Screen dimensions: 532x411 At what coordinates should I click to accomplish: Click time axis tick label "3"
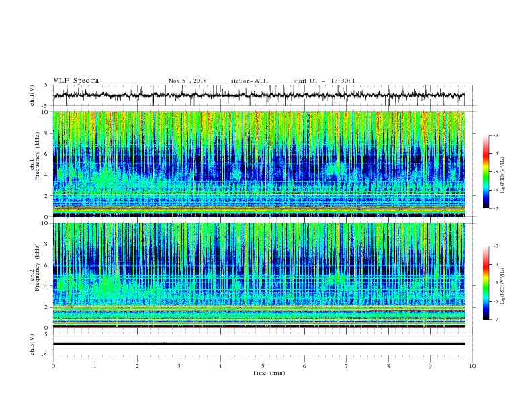tap(179, 366)
